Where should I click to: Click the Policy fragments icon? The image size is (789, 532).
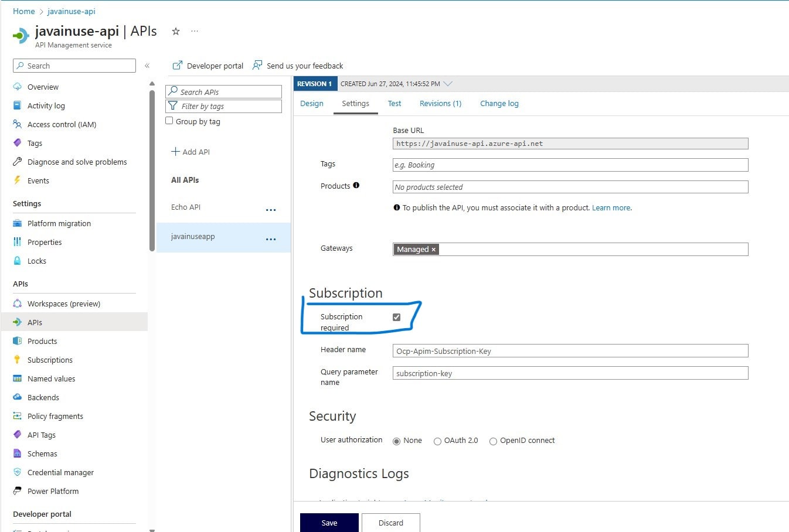[17, 416]
